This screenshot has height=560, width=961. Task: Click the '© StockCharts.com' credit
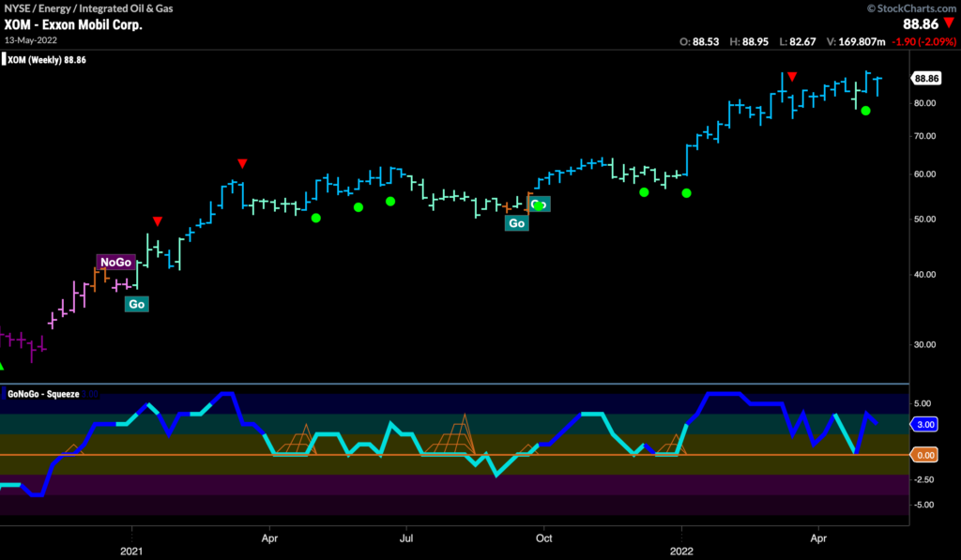point(911,8)
